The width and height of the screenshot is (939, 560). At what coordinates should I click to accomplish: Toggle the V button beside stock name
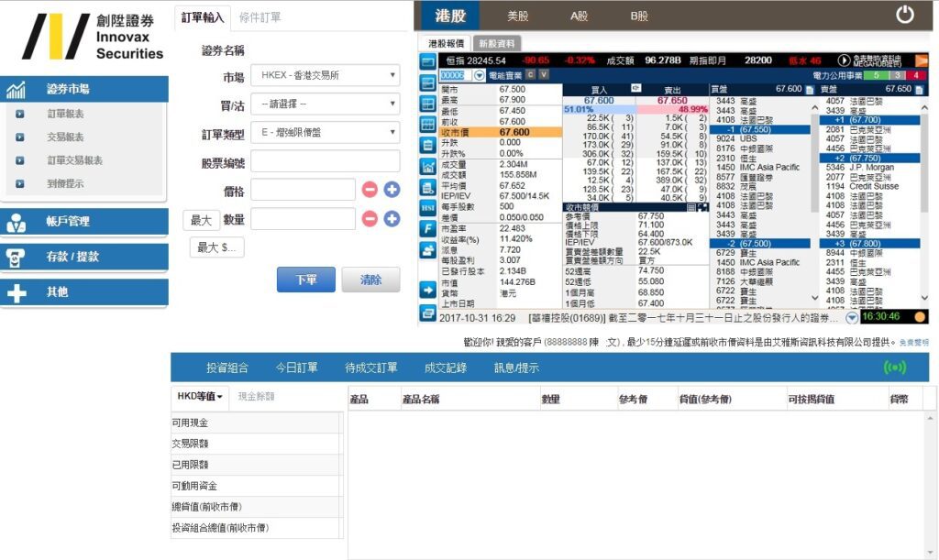pyautogui.click(x=544, y=74)
